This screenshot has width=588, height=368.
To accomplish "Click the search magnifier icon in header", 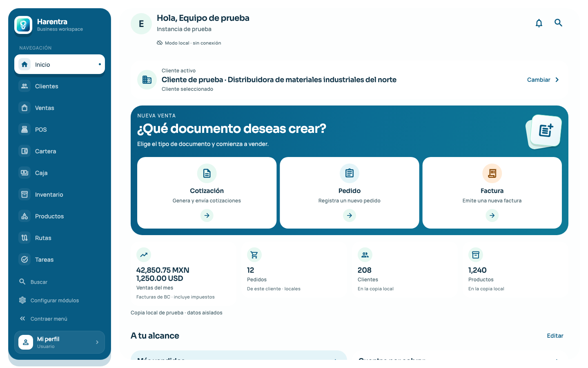I will (558, 23).
